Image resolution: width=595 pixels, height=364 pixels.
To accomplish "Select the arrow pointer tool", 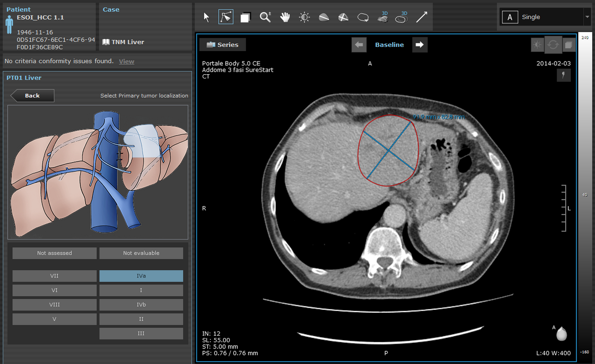I will pos(206,17).
